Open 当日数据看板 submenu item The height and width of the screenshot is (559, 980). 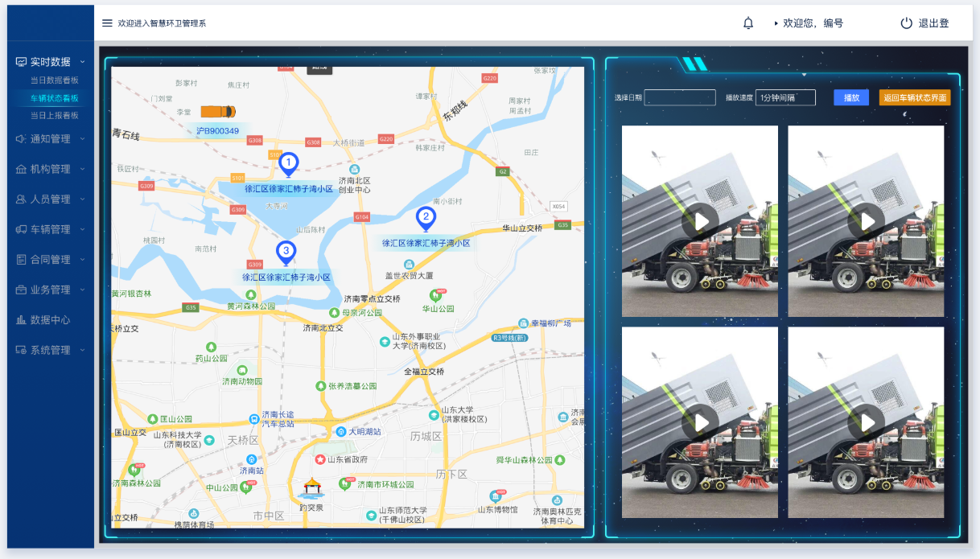click(x=55, y=80)
